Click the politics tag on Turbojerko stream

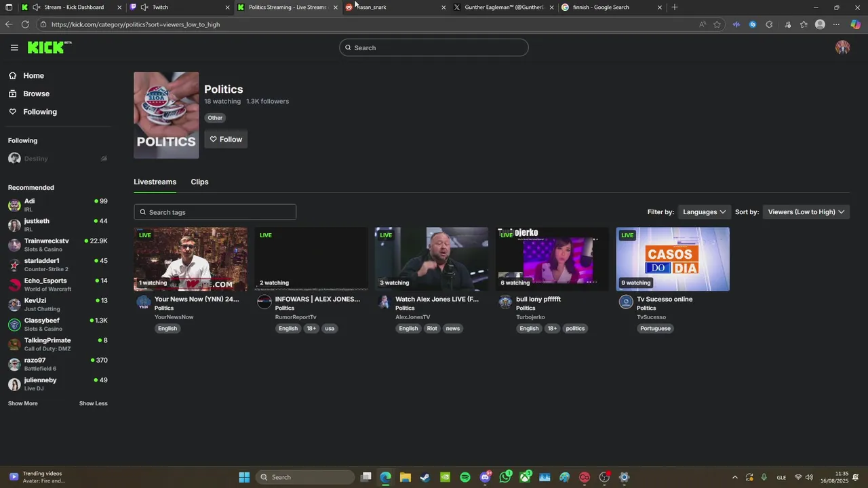(x=575, y=329)
